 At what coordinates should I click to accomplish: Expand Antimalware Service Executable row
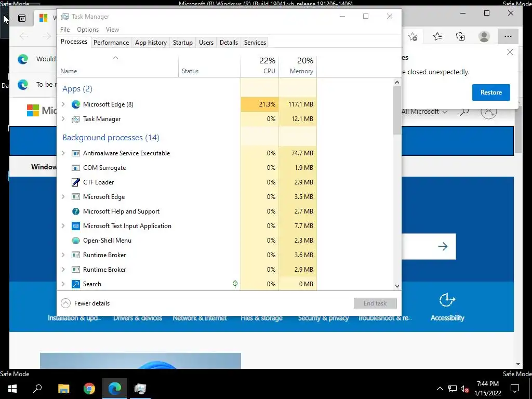63,153
